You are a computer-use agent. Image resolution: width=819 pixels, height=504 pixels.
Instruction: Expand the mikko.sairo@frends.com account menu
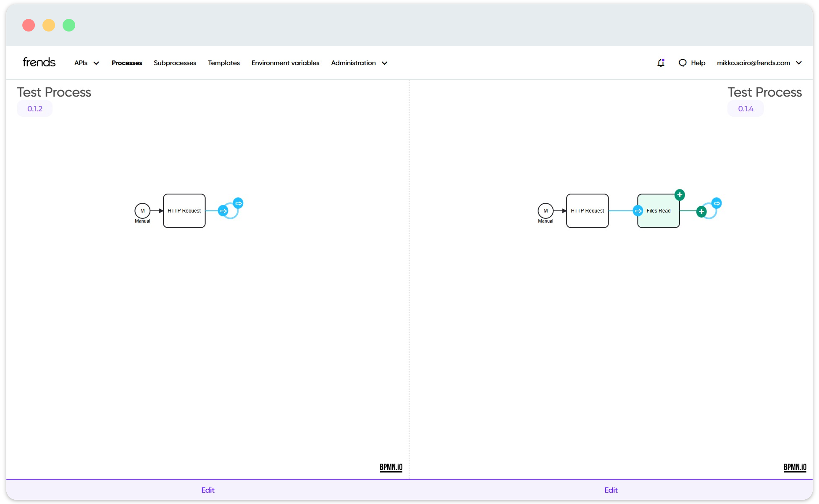[759, 63]
